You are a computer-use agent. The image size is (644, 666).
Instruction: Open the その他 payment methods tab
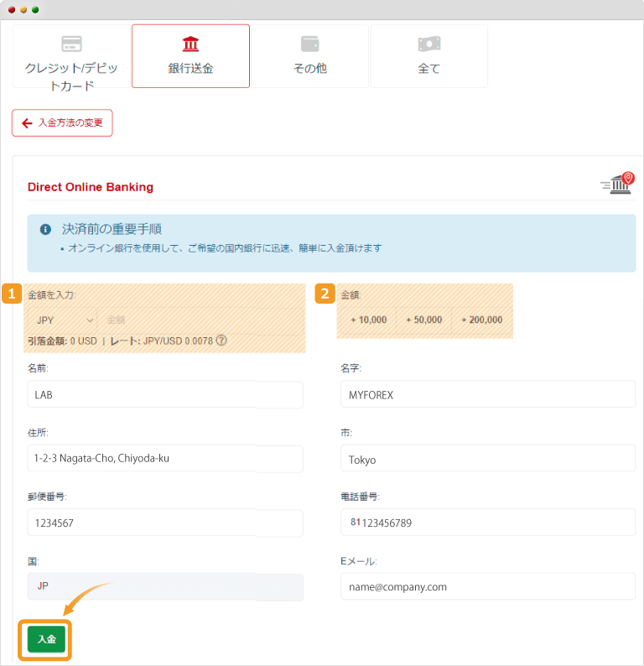click(310, 56)
